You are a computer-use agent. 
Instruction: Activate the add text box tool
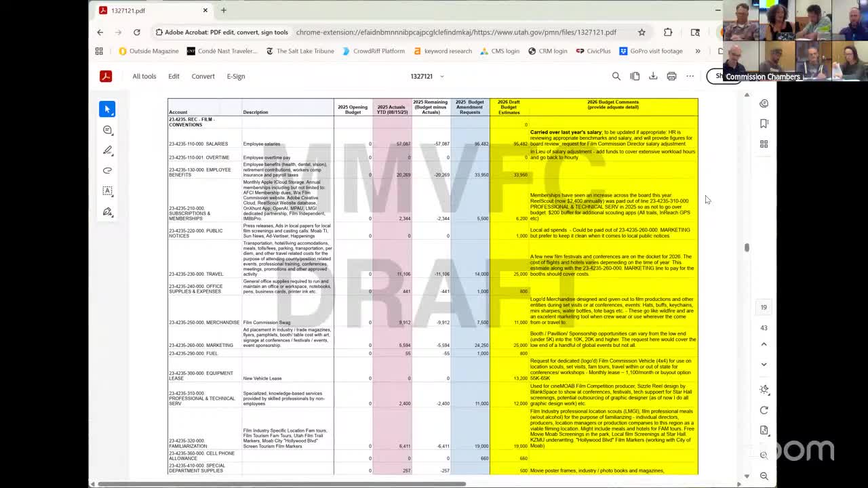[107, 191]
